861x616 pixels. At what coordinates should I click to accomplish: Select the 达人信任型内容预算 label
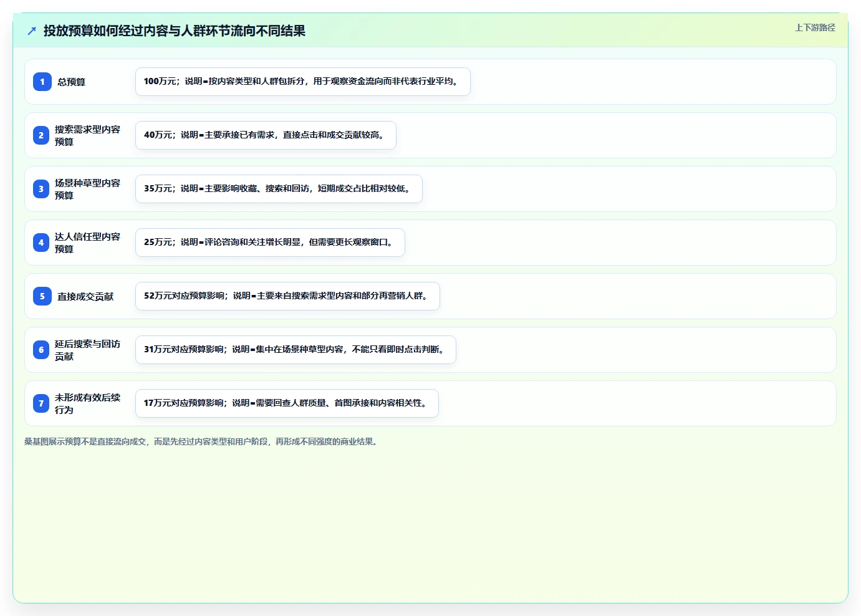pos(87,243)
